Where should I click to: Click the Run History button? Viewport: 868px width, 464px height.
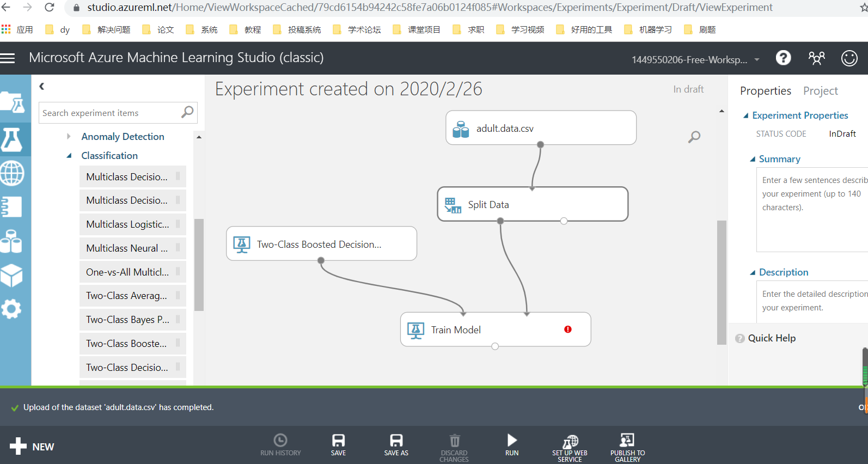(x=280, y=444)
